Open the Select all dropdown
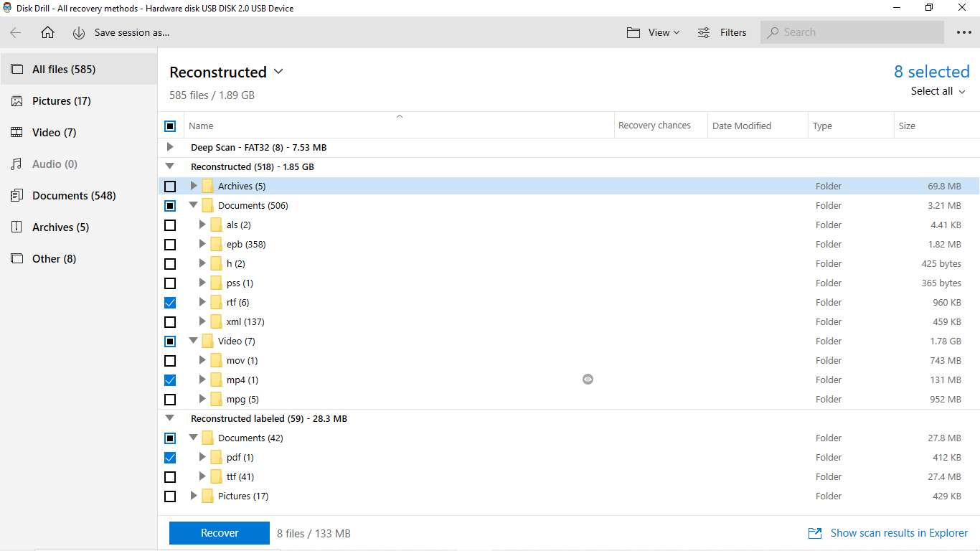Screen dimensions: 980x551 point(938,91)
